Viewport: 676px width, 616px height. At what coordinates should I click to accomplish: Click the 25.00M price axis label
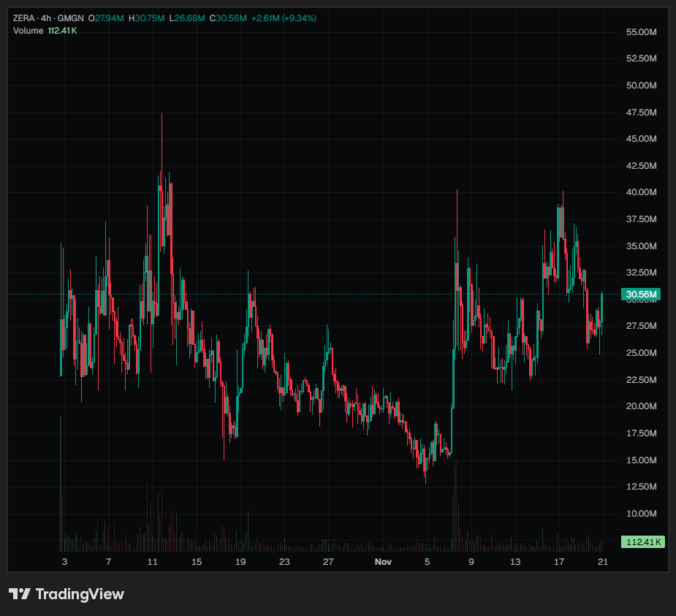point(641,353)
